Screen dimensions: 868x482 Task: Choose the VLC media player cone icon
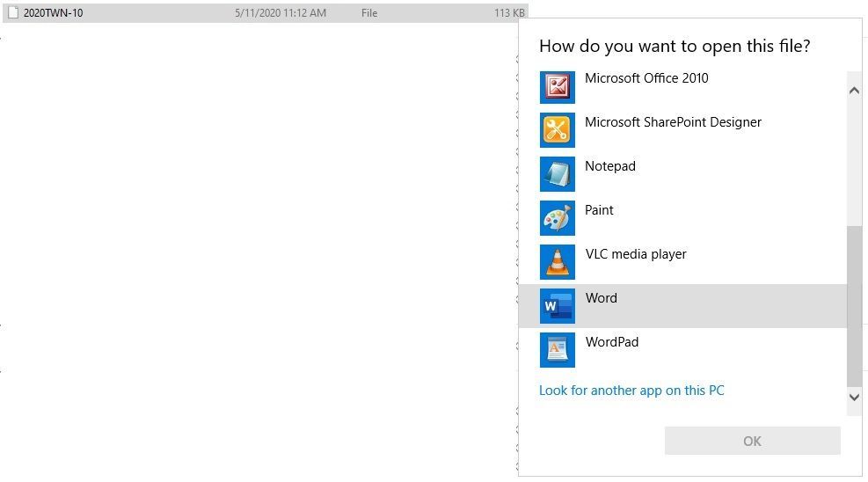(x=557, y=262)
